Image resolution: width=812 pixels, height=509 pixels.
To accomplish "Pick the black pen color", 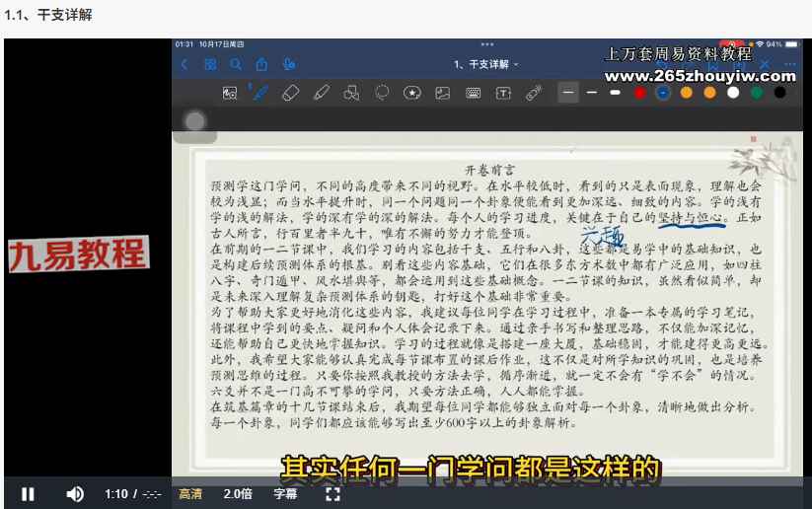I will pyautogui.click(x=779, y=93).
